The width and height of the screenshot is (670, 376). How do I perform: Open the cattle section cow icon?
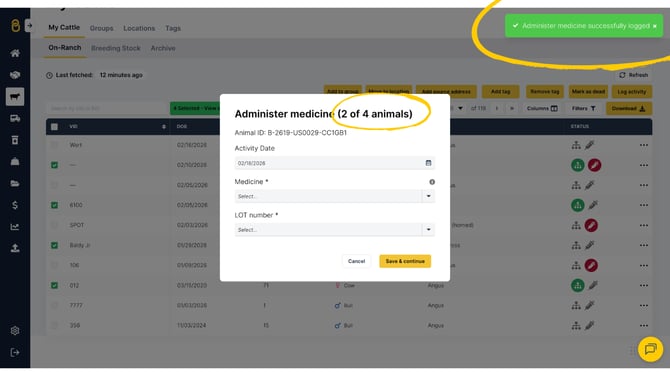click(x=15, y=97)
